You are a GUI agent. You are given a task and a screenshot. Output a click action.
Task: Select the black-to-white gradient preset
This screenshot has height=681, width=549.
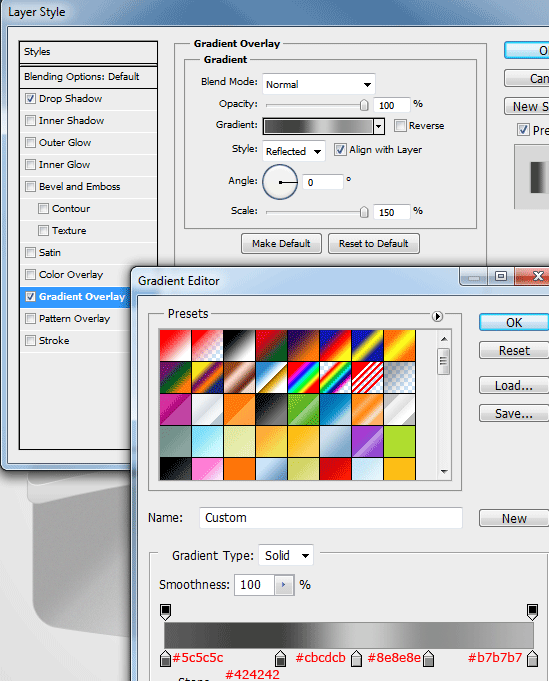click(x=239, y=345)
